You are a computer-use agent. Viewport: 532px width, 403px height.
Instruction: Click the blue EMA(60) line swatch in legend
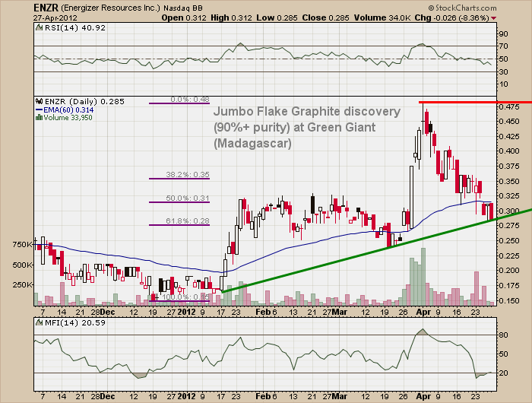39,109
